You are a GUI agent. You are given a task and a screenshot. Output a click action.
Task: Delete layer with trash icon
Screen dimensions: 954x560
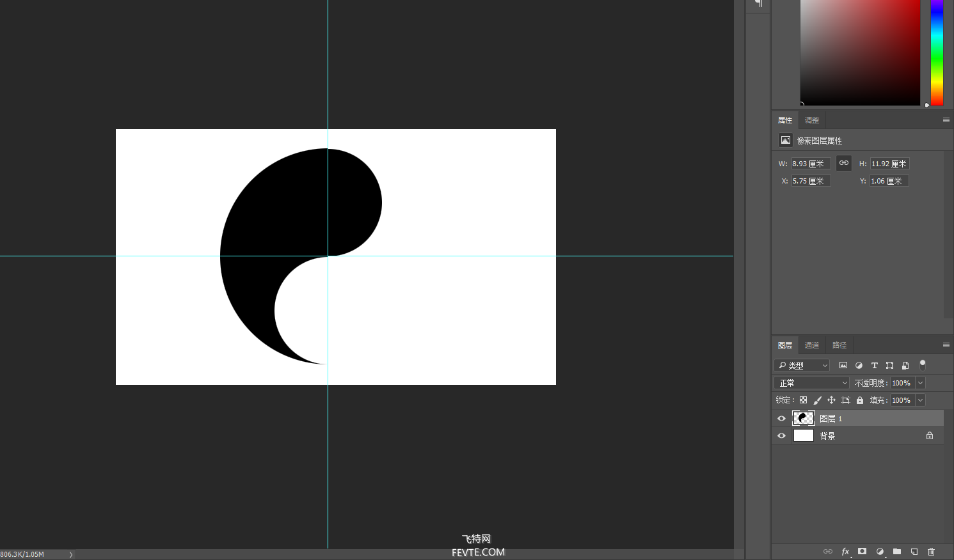pos(932,551)
